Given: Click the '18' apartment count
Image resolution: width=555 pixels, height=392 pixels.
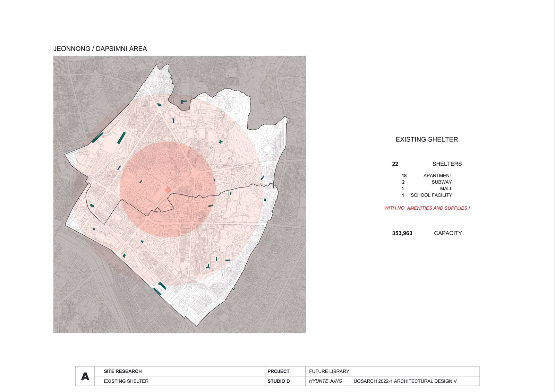Looking at the screenshot, I should pyautogui.click(x=404, y=176).
